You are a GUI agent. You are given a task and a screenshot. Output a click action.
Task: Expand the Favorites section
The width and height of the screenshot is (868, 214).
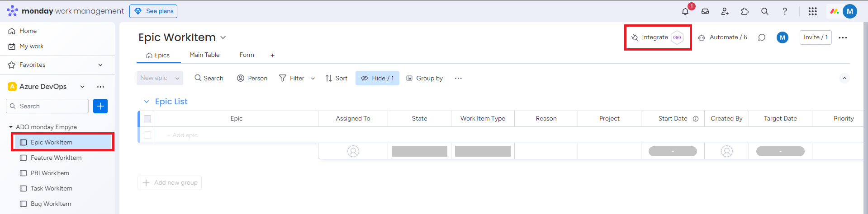(x=100, y=65)
